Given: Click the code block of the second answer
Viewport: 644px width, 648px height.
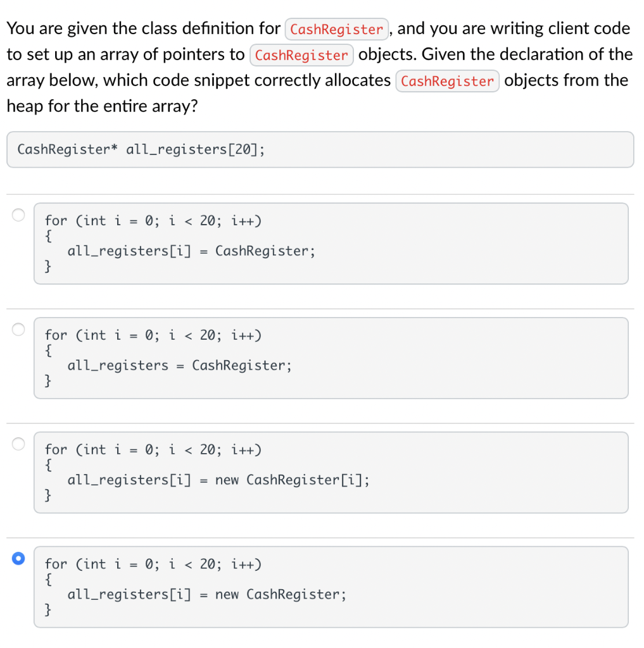Looking at the screenshot, I should pos(329,358).
